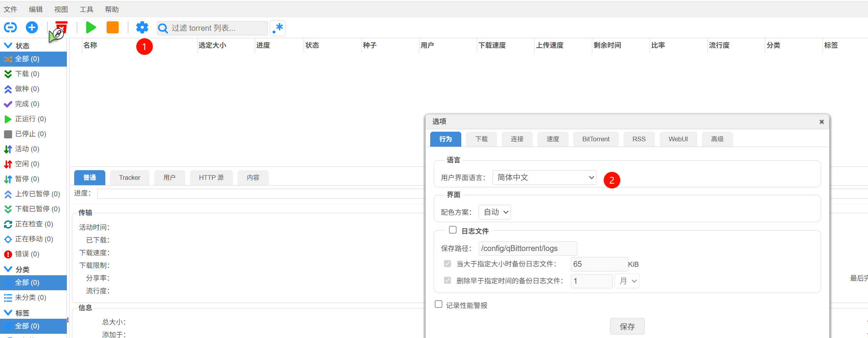The height and width of the screenshot is (338, 868).
Task: Select the 错误 (0) status filter
Action: pyautogui.click(x=33, y=254)
